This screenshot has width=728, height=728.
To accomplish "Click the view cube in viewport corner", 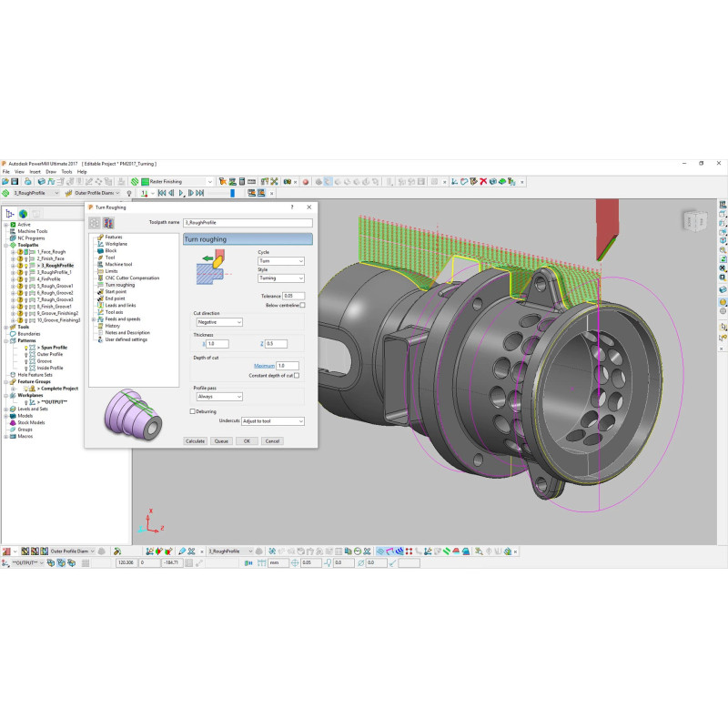I will pyautogui.click(x=693, y=220).
